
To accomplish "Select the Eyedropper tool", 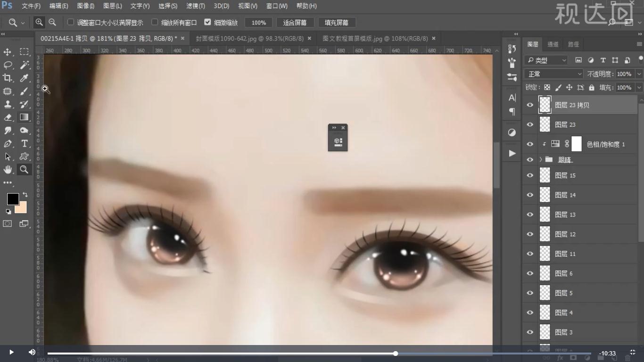I will [x=24, y=78].
